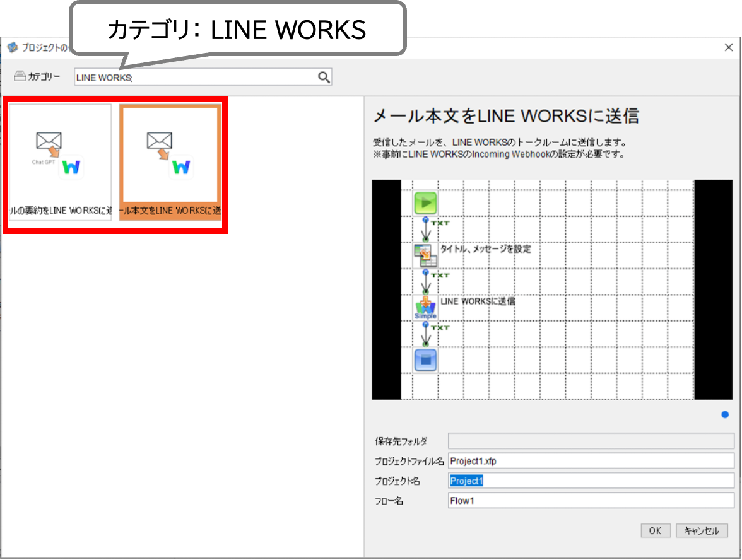Image resolution: width=742 pixels, height=560 pixels.
Task: Click the heading メール本文をLINE WORKSに送信
Action: pyautogui.click(x=506, y=116)
